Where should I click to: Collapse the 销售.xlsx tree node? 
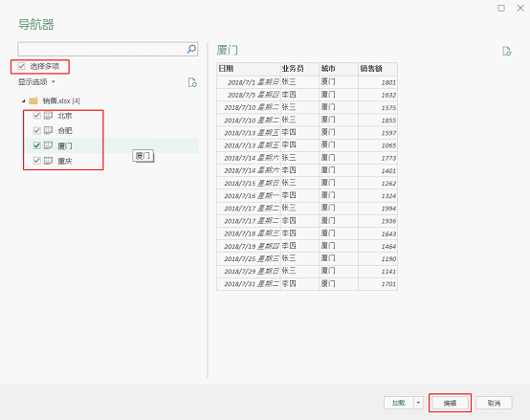point(23,100)
